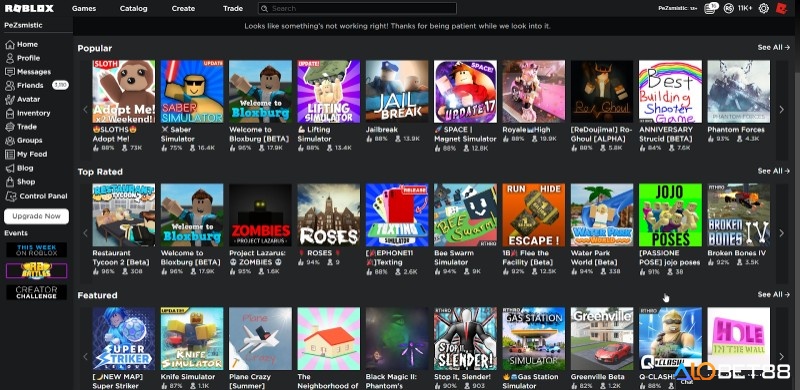Open the notifications stream icon

click(x=710, y=8)
